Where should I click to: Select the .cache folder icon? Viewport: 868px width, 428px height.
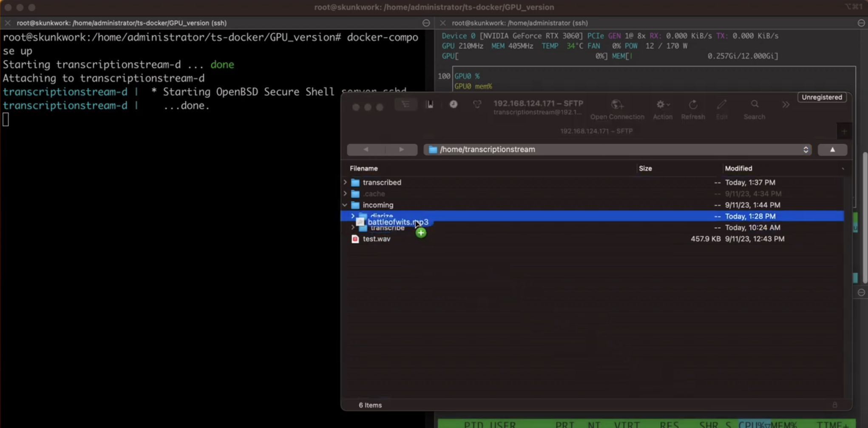point(355,194)
